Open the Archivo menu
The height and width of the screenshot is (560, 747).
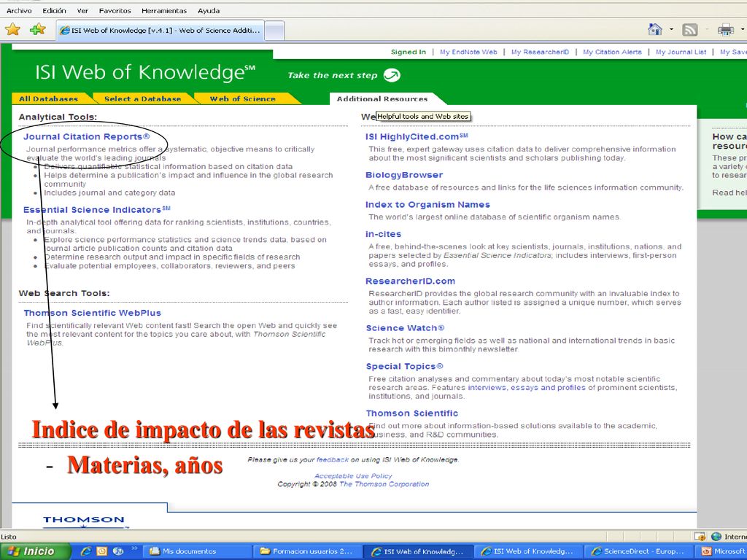click(x=19, y=10)
